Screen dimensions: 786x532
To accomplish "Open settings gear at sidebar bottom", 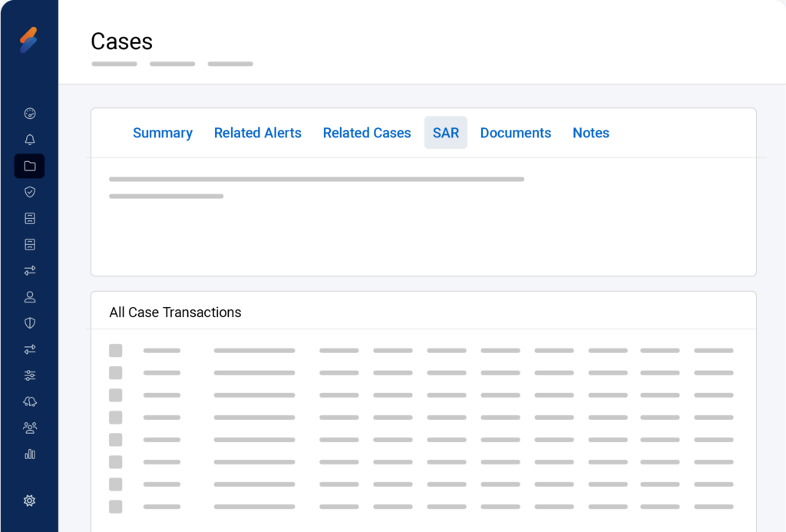I will pos(30,501).
